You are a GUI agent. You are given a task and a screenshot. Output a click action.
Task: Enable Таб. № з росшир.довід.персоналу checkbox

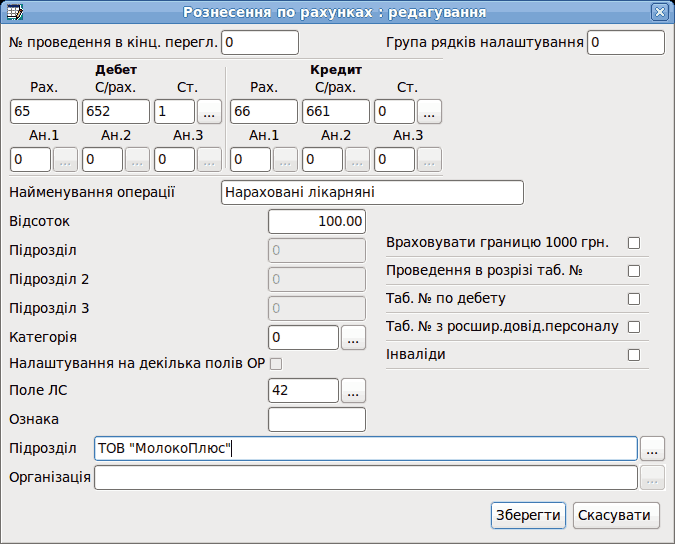[634, 327]
